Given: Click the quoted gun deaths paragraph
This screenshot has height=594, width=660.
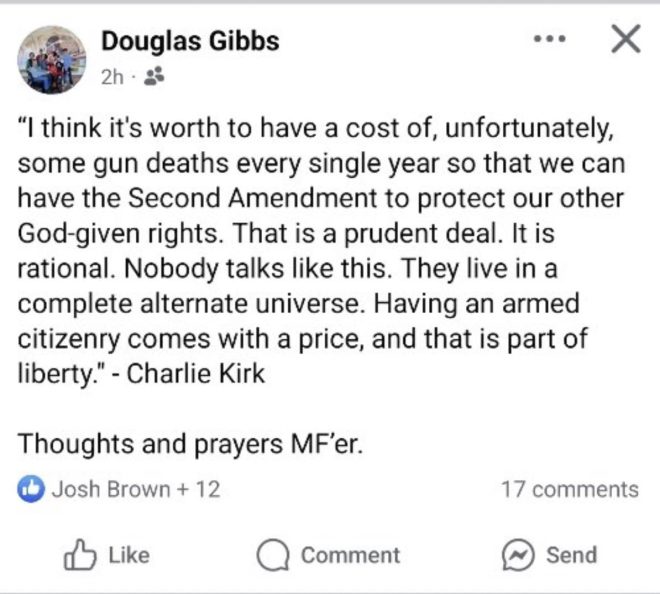Looking at the screenshot, I should (321, 251).
